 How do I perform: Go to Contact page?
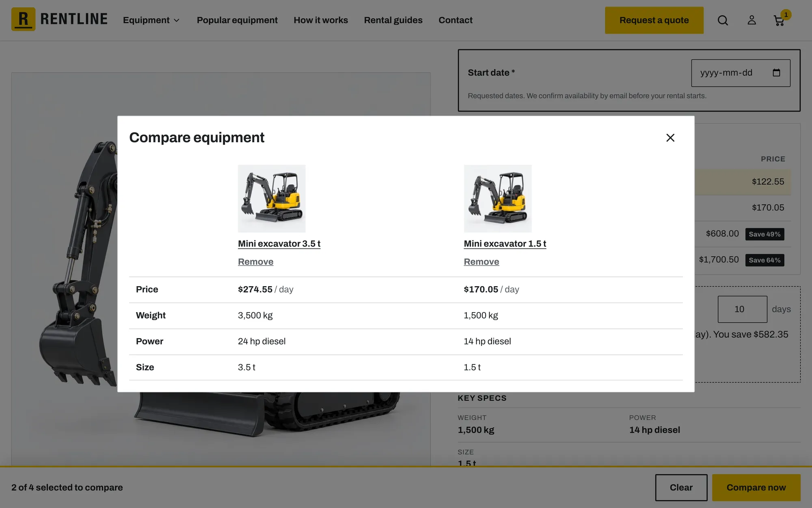(x=455, y=20)
